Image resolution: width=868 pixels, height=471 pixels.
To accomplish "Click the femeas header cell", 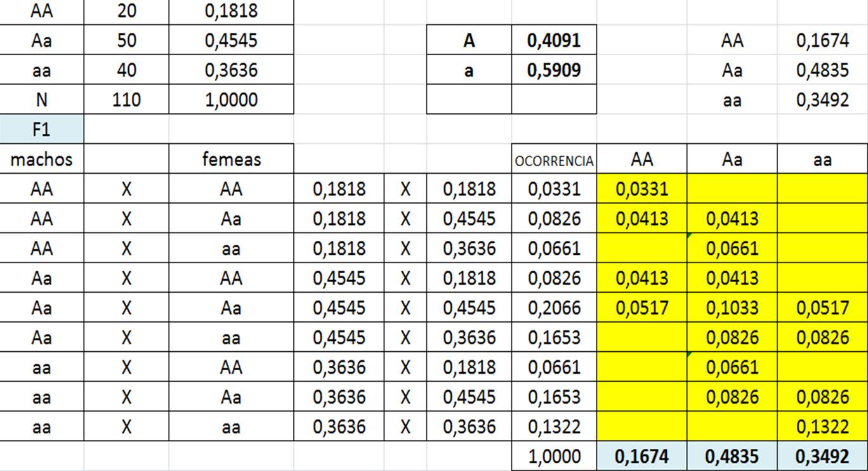I will (232, 159).
